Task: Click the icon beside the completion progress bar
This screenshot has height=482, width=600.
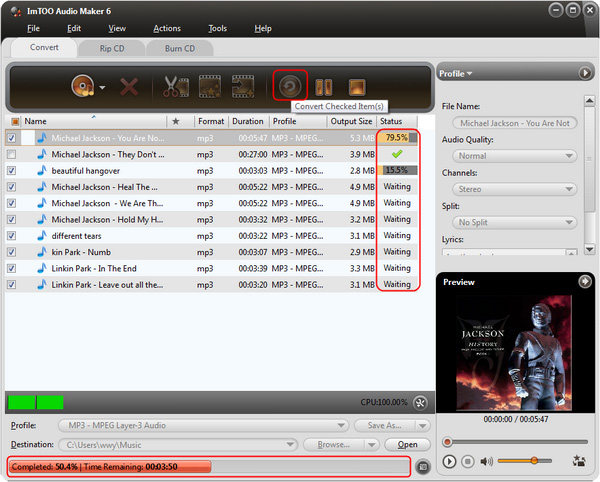Action: 423,466
